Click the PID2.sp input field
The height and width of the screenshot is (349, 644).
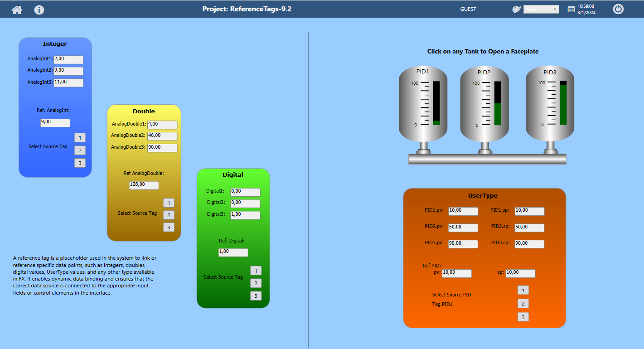pos(529,228)
